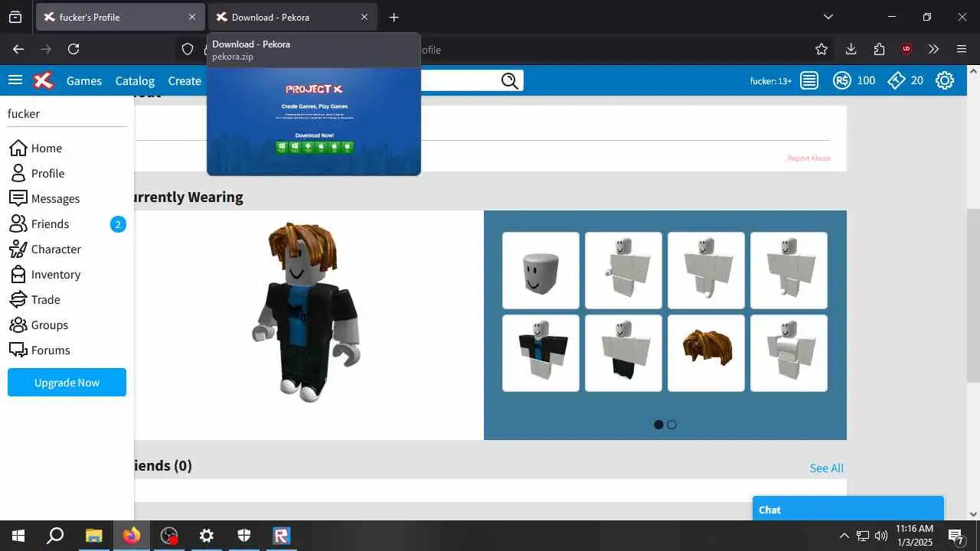Click the Pekora X logo in header

pos(44,80)
